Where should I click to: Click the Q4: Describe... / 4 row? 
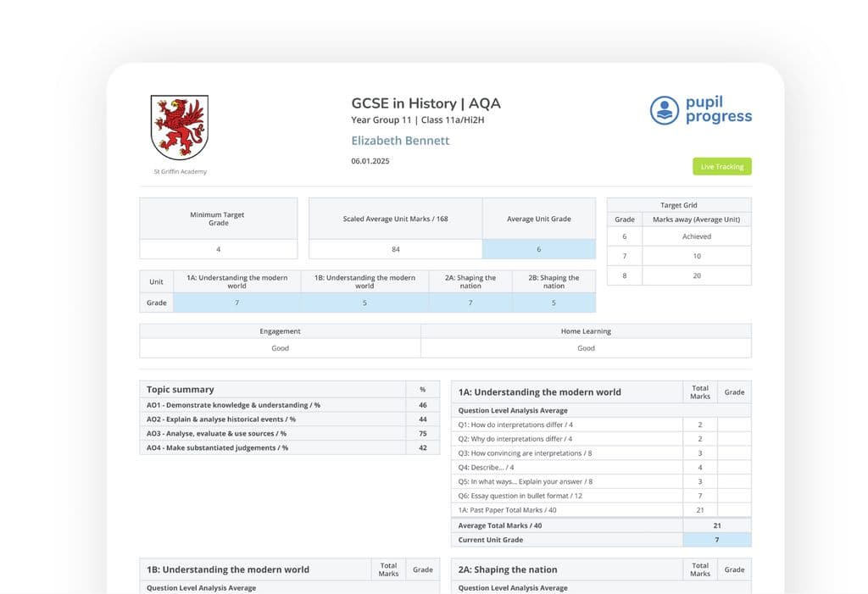click(601, 467)
